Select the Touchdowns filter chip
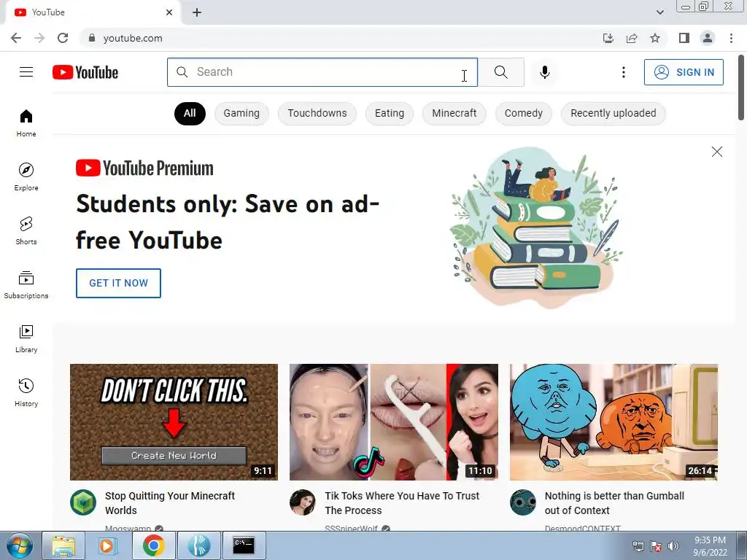The image size is (747, 560). pos(317,113)
